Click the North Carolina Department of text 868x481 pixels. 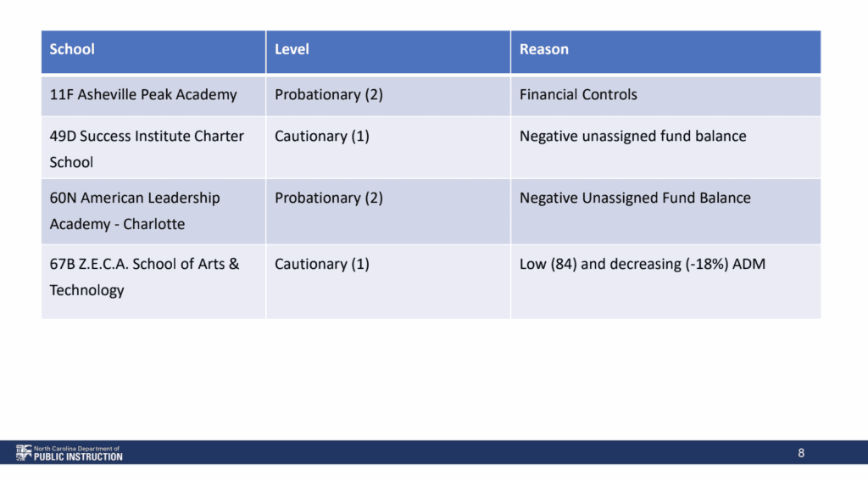(76, 448)
